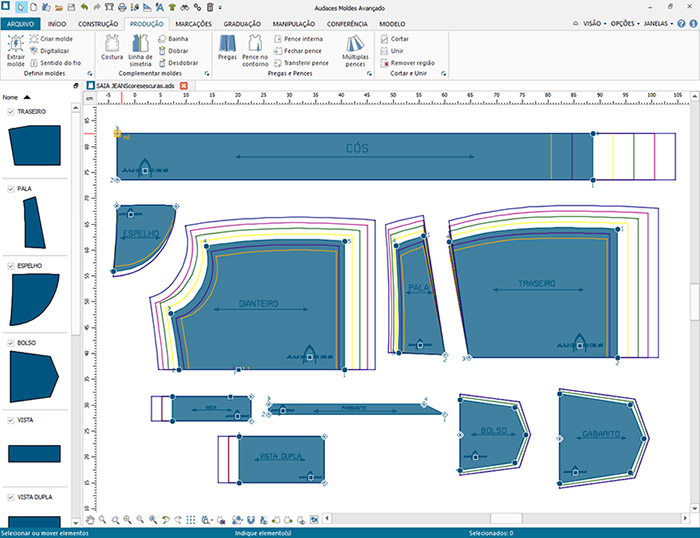700x538 pixels.
Task: Undo the last action with green arrow
Action: [x=84, y=7]
